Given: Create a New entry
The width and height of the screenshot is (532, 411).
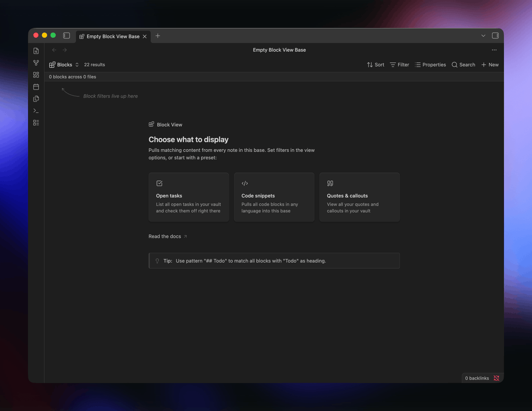Looking at the screenshot, I should pos(490,65).
